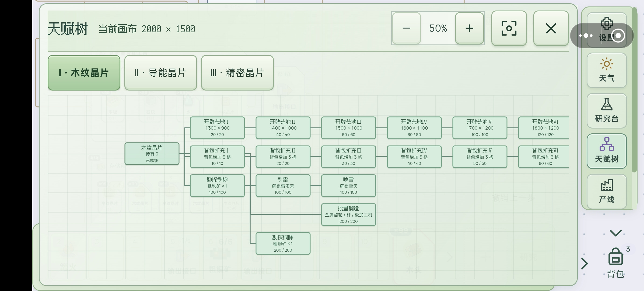Select the 唤雪 snow weather node
Screen dimensions: 644x291
click(x=348, y=185)
